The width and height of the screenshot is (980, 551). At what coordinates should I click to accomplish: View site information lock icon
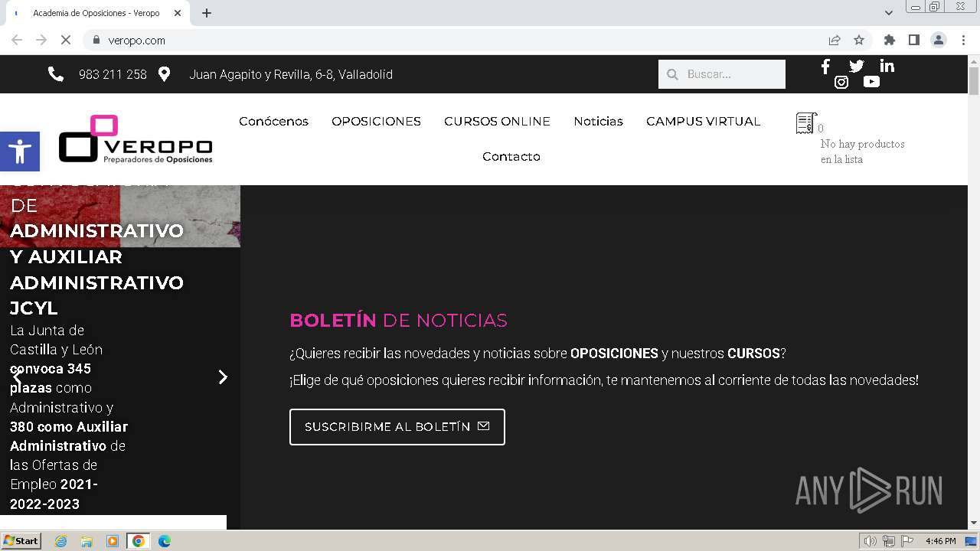tap(96, 40)
